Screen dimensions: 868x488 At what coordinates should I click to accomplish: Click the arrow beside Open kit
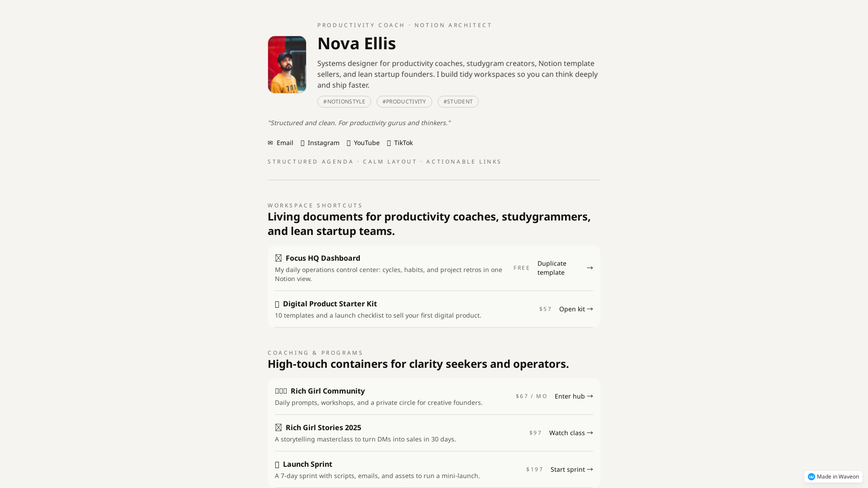click(590, 309)
